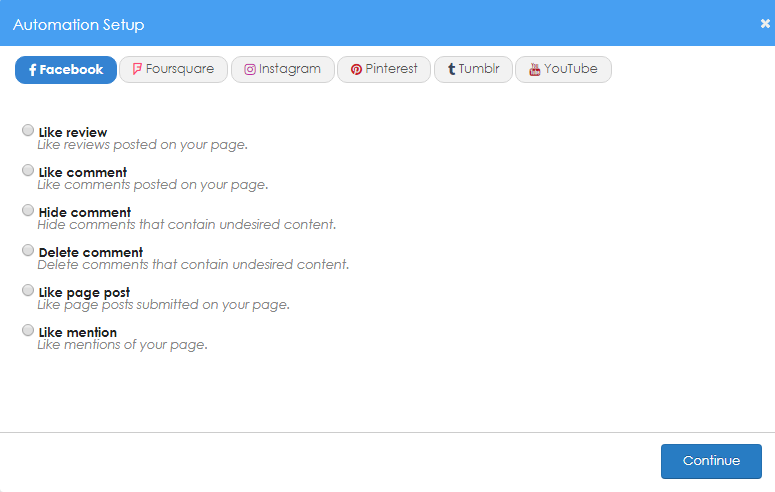Switch to the Facebook tab
Image resolution: width=775 pixels, height=492 pixels.
(66, 70)
